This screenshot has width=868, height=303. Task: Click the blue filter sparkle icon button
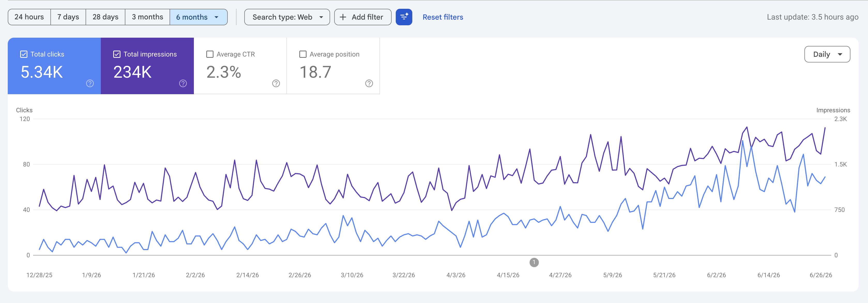[404, 17]
